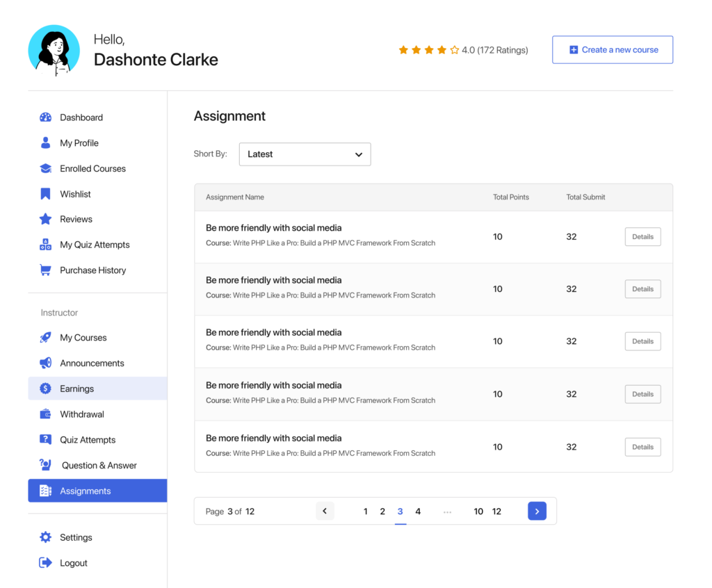This screenshot has width=712, height=588.
Task: Select current page 3 in pagination
Action: (x=400, y=512)
